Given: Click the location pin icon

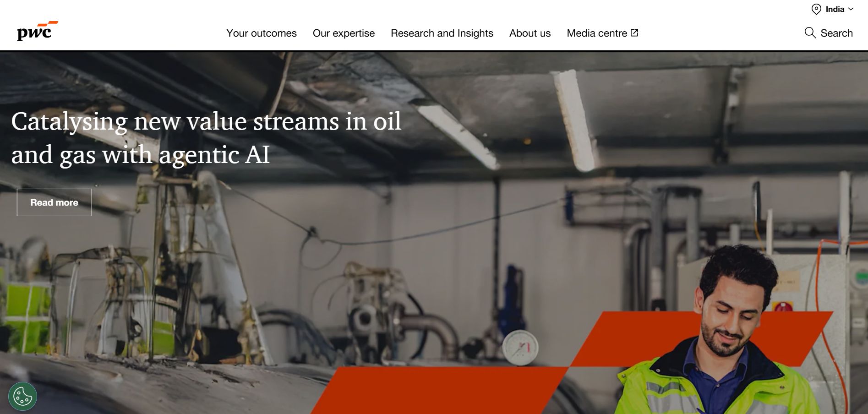Looking at the screenshot, I should tap(816, 9).
